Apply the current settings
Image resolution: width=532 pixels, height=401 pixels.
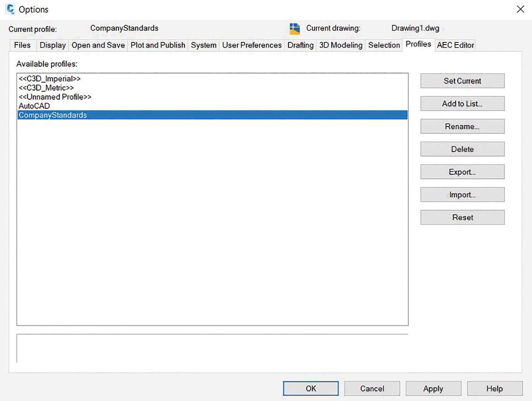(x=433, y=388)
